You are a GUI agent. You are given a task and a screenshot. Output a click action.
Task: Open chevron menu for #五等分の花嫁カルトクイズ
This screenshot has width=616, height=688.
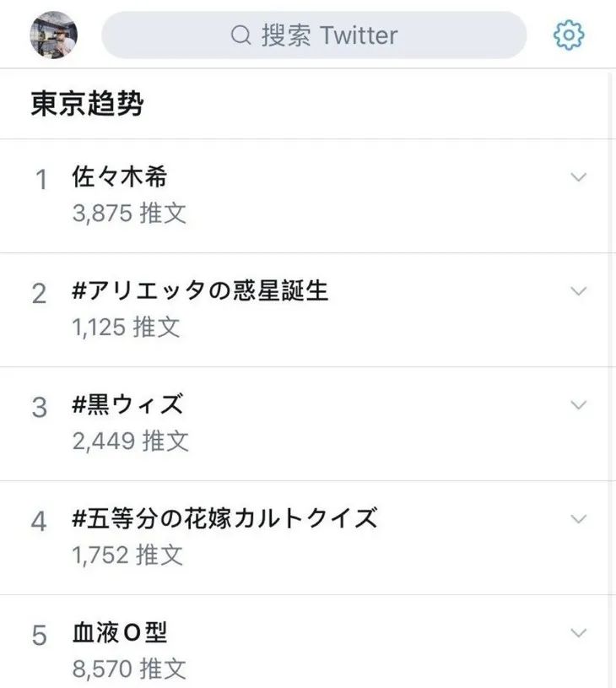tap(578, 519)
